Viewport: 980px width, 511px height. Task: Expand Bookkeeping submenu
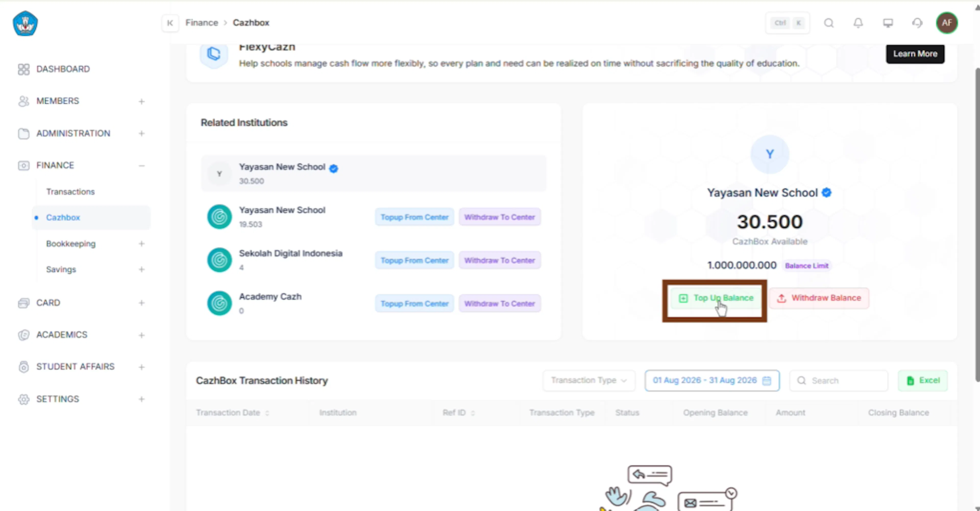tap(142, 244)
